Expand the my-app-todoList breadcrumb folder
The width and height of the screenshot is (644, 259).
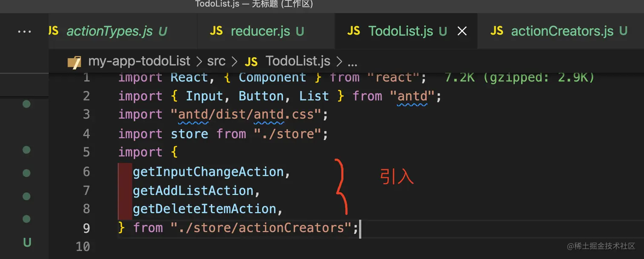click(x=139, y=61)
